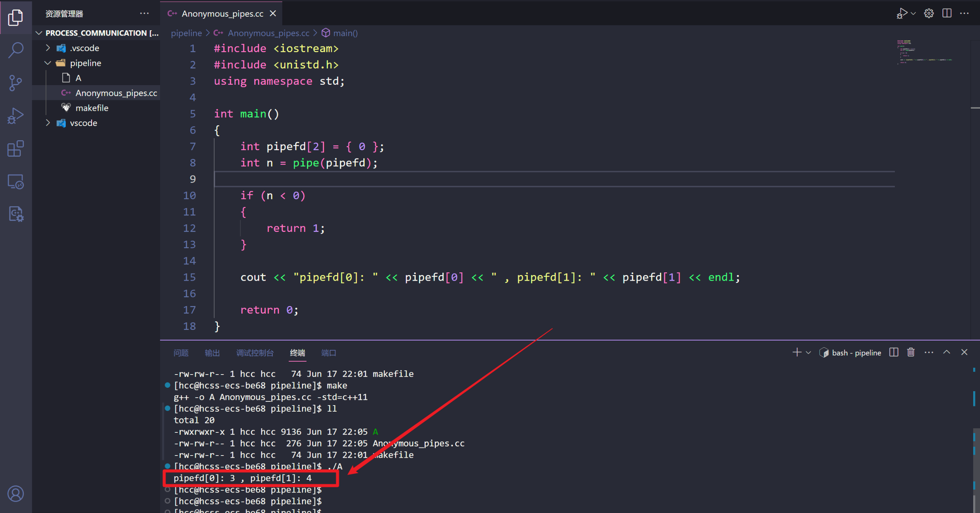The image size is (980, 513).
Task: Split the editor with the layout icon
Action: (x=947, y=13)
